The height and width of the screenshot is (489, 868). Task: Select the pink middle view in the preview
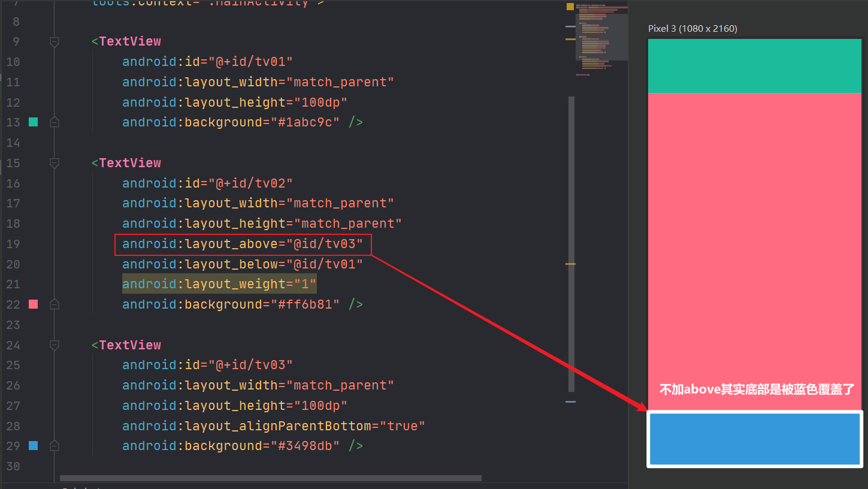coord(754,252)
